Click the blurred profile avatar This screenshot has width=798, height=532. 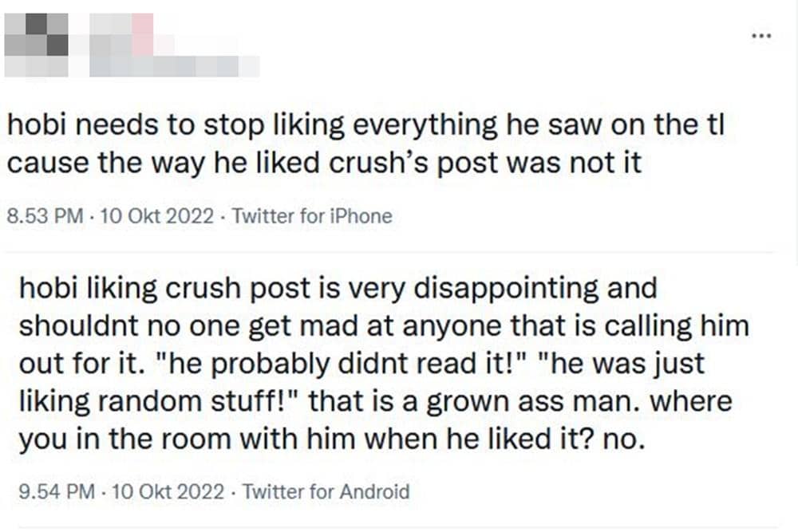coord(37,44)
